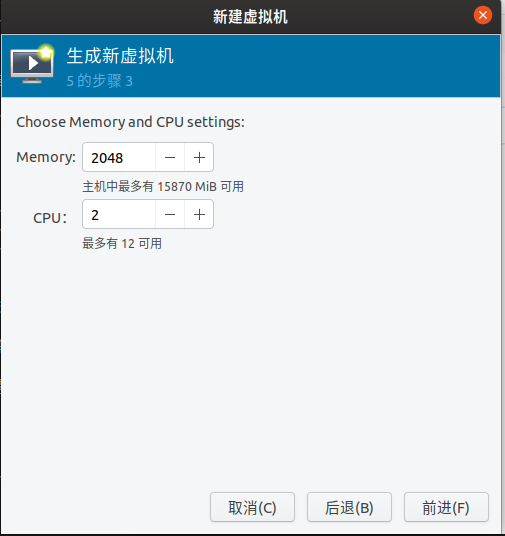Screen dimensions: 505x536
Task: Reduce CPU count using minus button
Action: (x=170, y=214)
